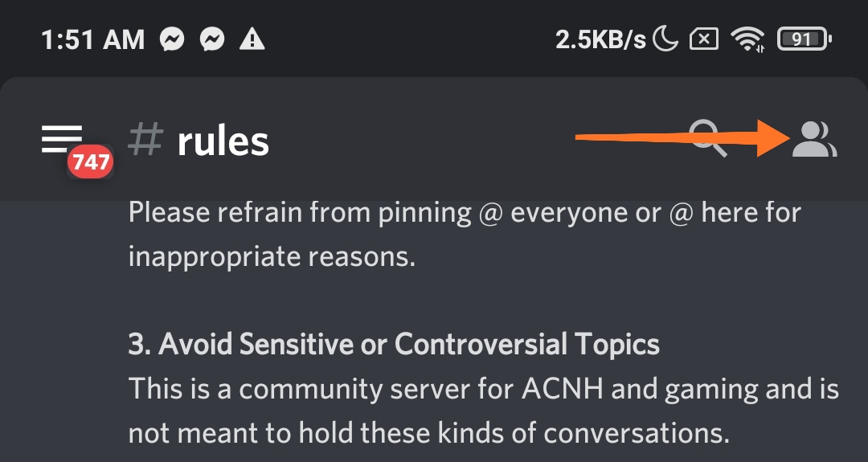Tap the first Messenger status bar icon
868x462 pixels.
point(174,39)
